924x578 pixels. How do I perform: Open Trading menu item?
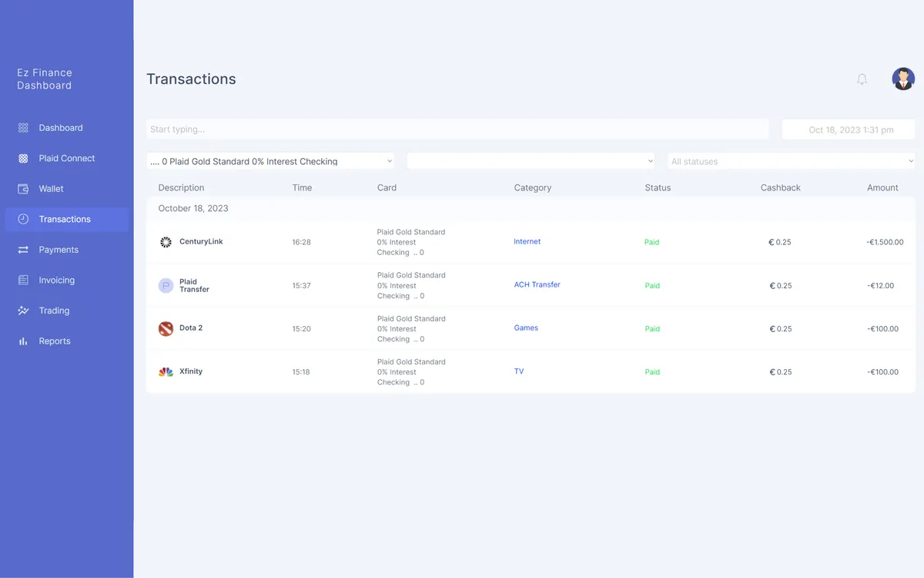tap(67, 311)
